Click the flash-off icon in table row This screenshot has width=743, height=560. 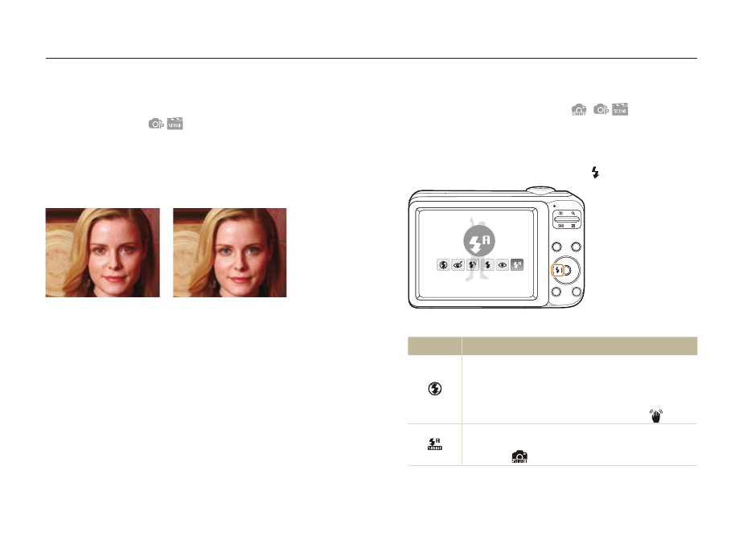tap(434, 389)
